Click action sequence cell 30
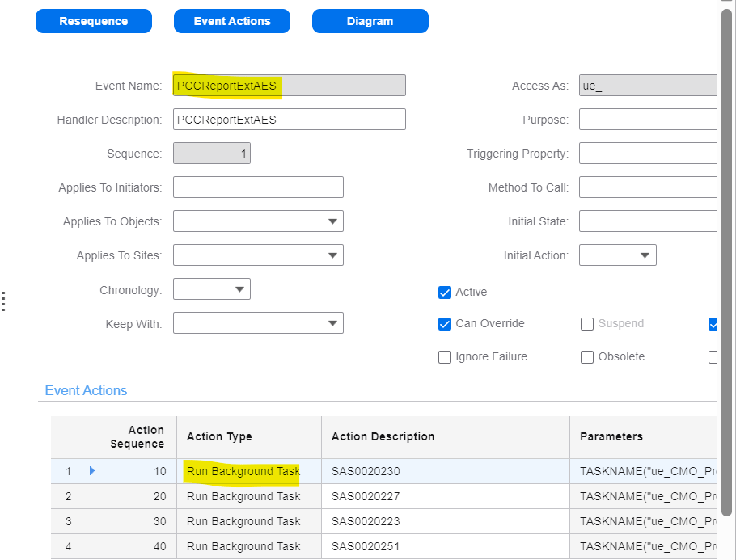This screenshot has height=560, width=736. [137, 521]
